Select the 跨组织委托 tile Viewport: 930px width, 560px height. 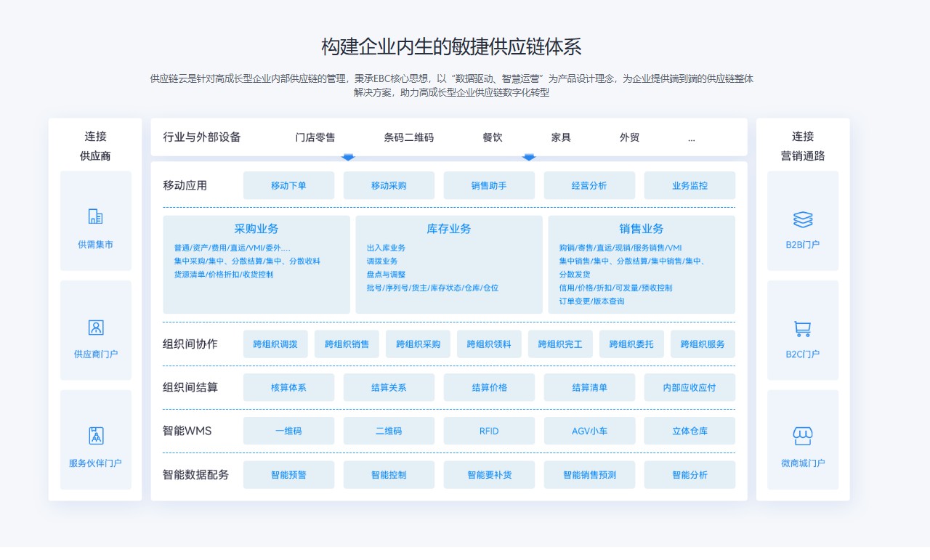[631, 344]
